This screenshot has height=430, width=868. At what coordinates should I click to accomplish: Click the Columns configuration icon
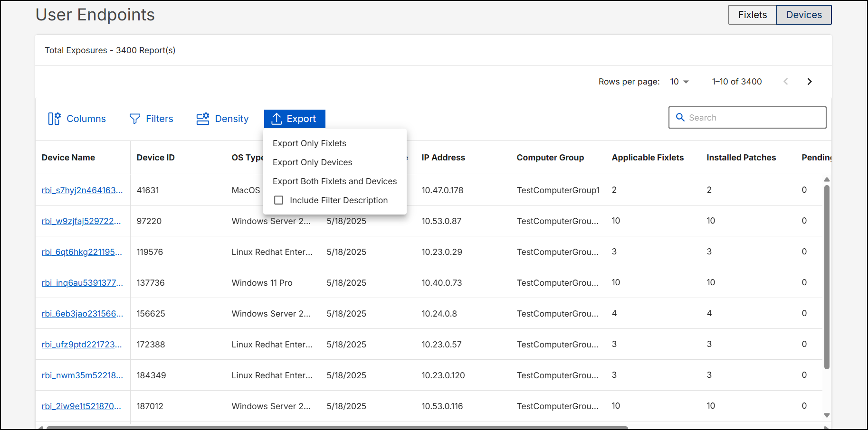tap(54, 119)
